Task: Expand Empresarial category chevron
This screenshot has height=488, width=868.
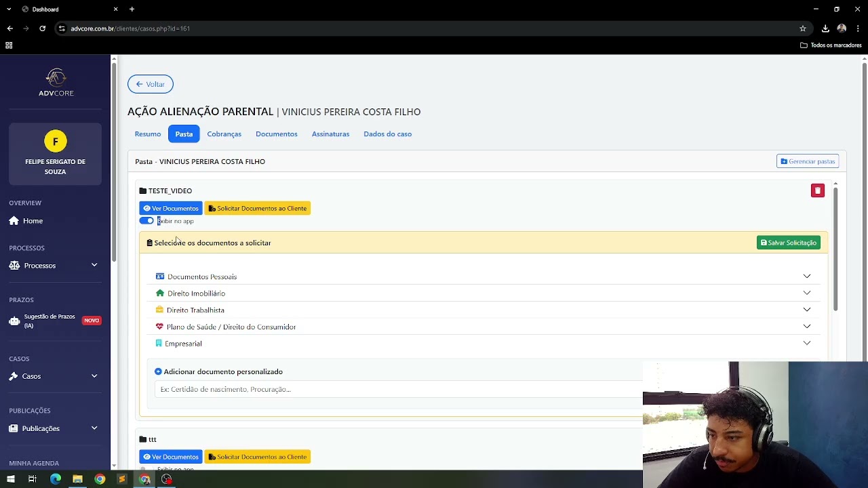Action: [x=807, y=343]
